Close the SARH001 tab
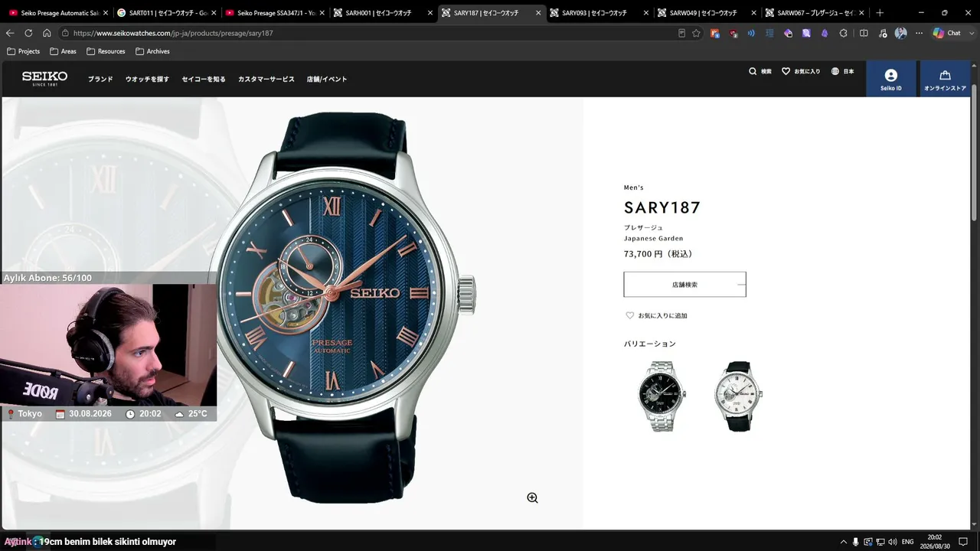Image resolution: width=980 pixels, height=551 pixels. click(430, 13)
